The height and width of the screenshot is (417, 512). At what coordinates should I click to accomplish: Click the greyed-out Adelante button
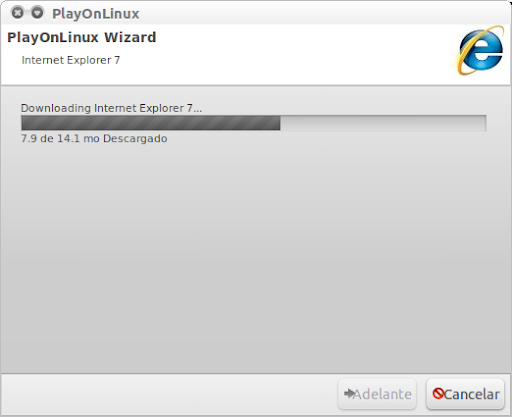coord(377,394)
